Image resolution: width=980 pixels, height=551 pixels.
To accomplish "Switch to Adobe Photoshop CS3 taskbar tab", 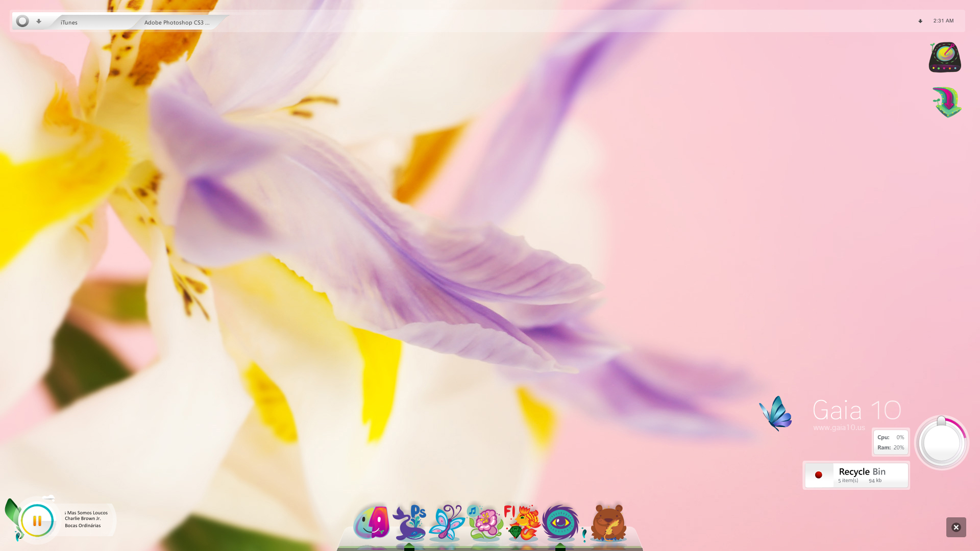I will click(x=177, y=22).
